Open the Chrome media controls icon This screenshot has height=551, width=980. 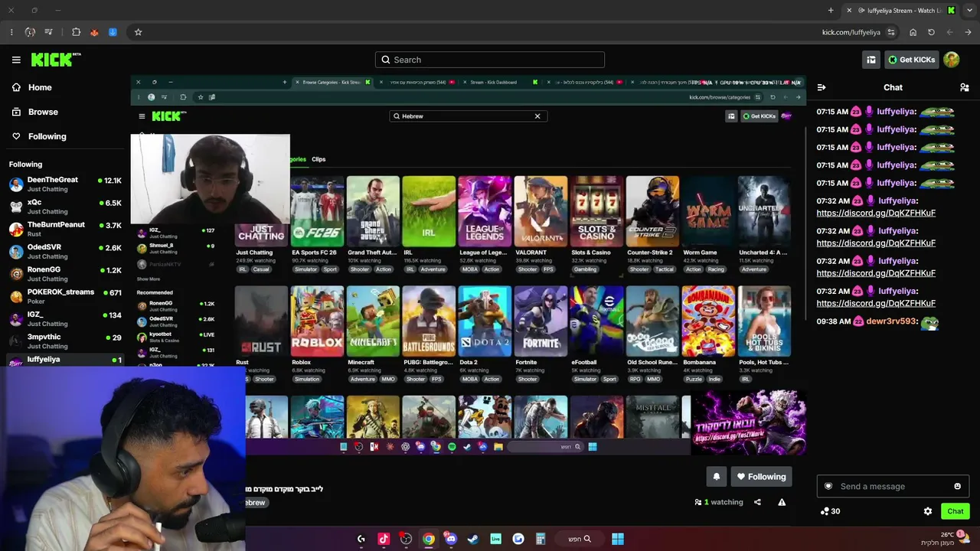click(49, 32)
